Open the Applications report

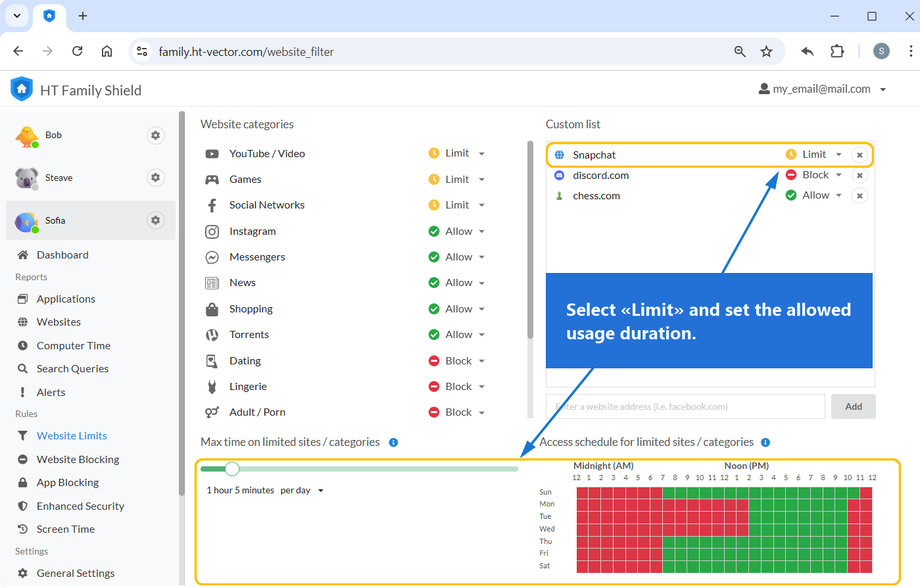point(66,299)
